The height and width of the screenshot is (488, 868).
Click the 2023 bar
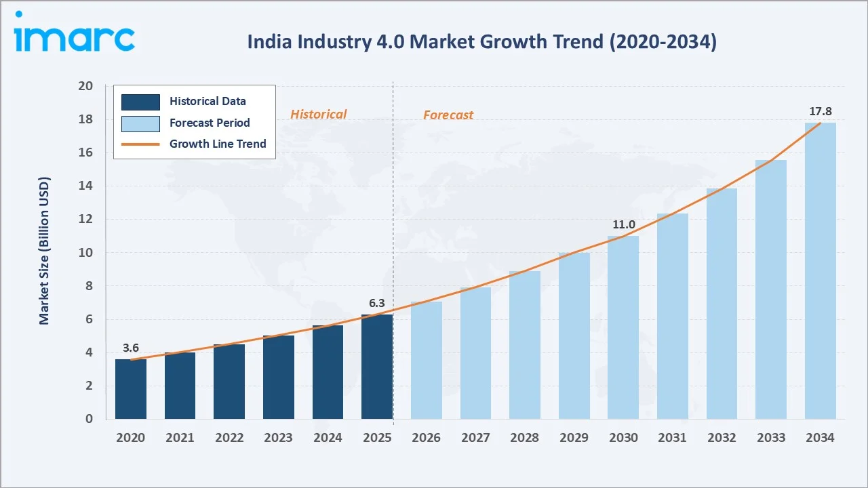click(279, 377)
